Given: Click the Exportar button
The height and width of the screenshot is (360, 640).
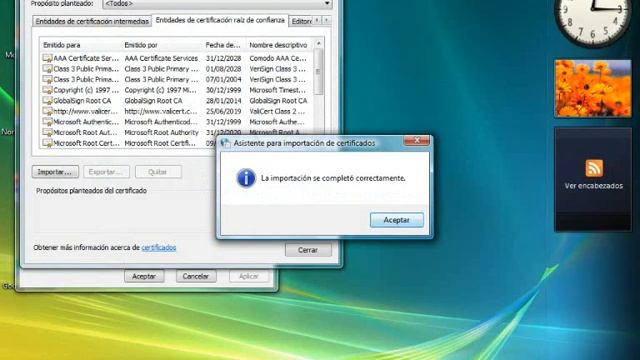Looking at the screenshot, I should tap(106, 172).
